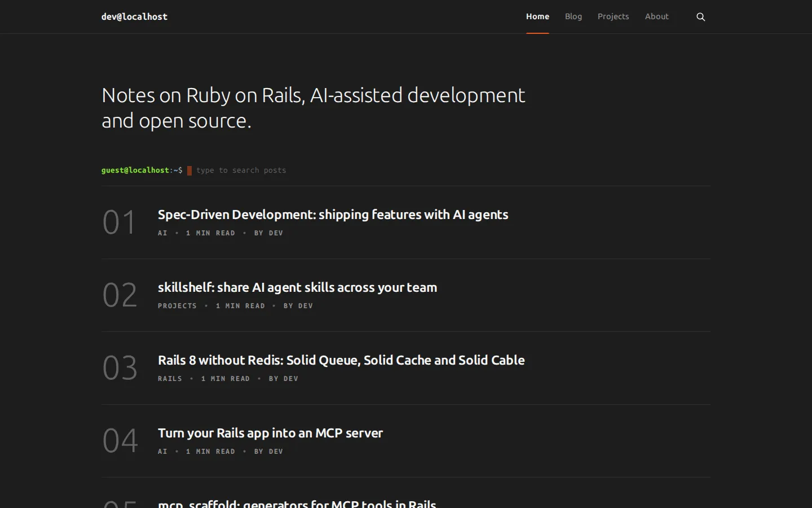This screenshot has height=508, width=812.
Task: Click the PROJECTS tag under skillshelf post
Action: pyautogui.click(x=177, y=305)
